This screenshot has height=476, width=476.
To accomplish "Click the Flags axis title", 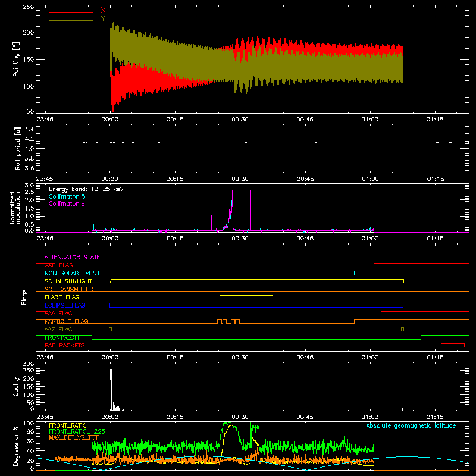I will click(24, 297).
